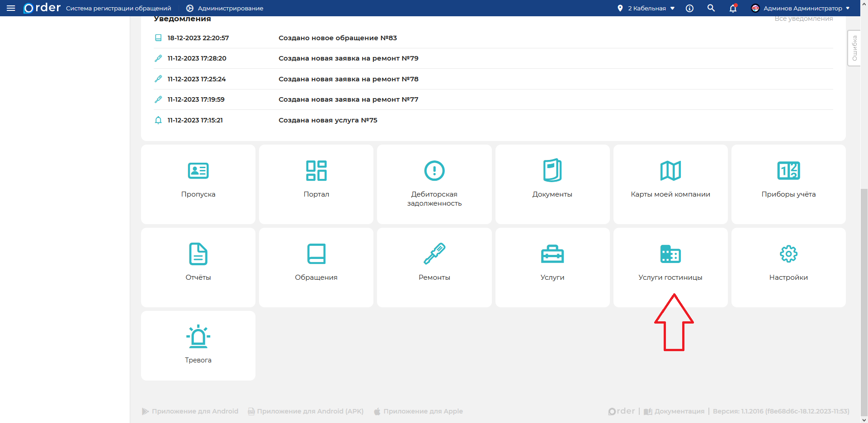868x423 pixels.
Task: Open the notifications bell in the header
Action: [733, 8]
